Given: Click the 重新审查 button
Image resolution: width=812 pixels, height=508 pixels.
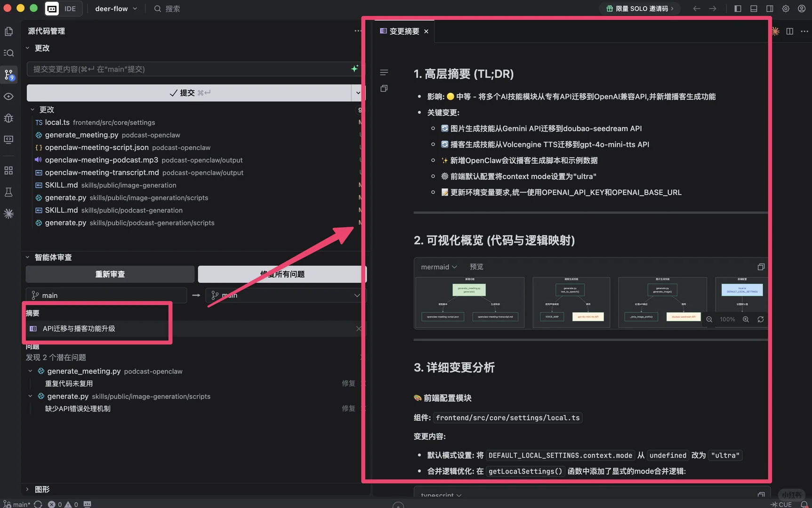Looking at the screenshot, I should [110, 274].
